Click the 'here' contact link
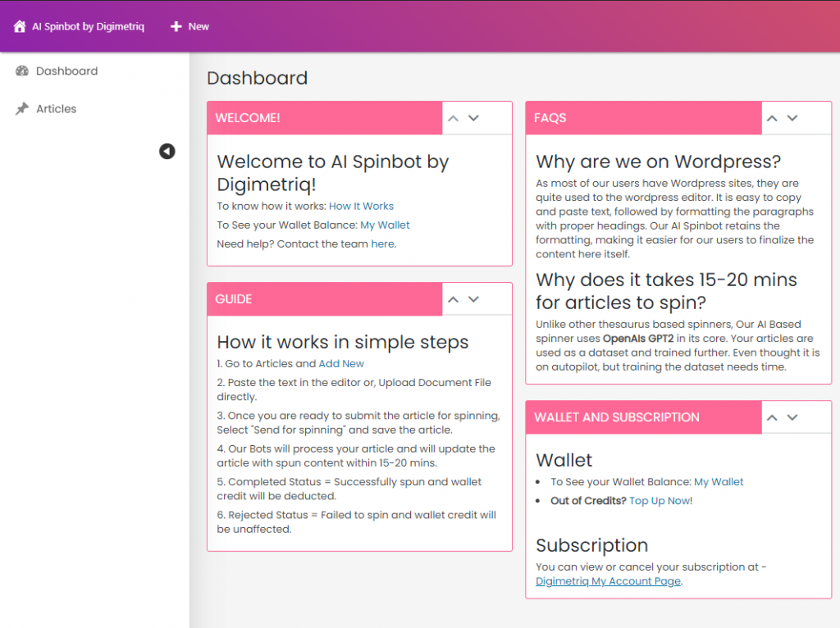Viewport: 840px width, 628px height. click(382, 243)
